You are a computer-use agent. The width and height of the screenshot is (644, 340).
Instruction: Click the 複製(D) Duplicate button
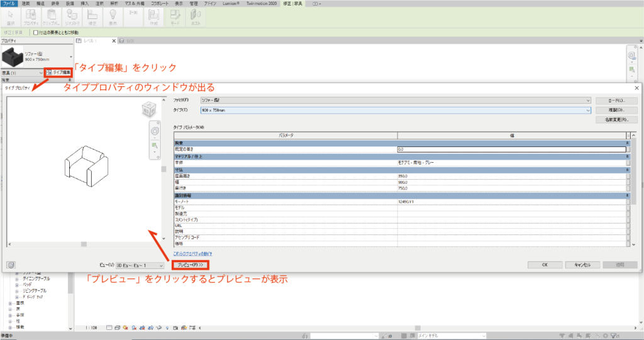point(616,110)
